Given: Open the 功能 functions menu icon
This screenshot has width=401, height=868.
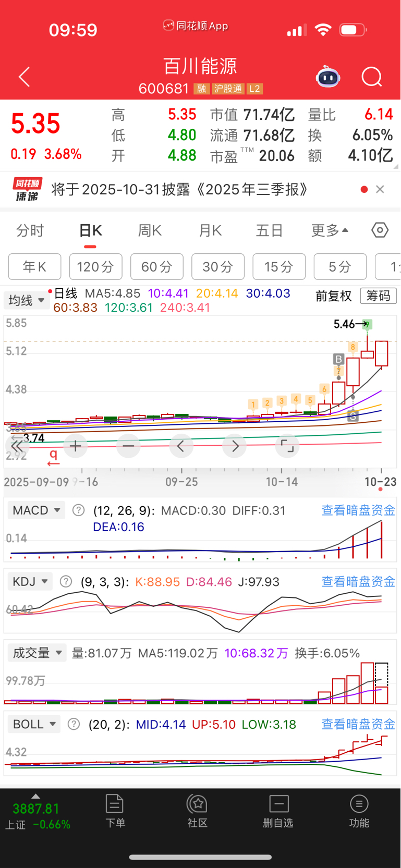Looking at the screenshot, I should (359, 811).
